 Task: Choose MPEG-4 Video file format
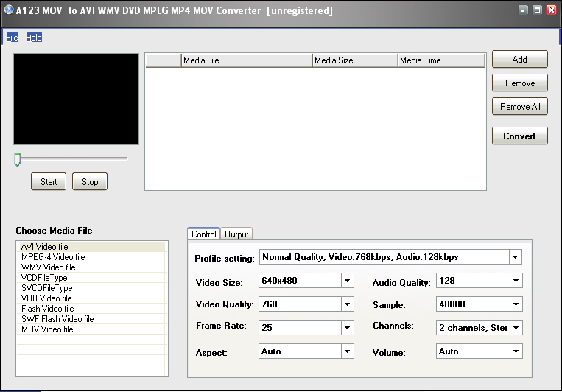coord(53,257)
